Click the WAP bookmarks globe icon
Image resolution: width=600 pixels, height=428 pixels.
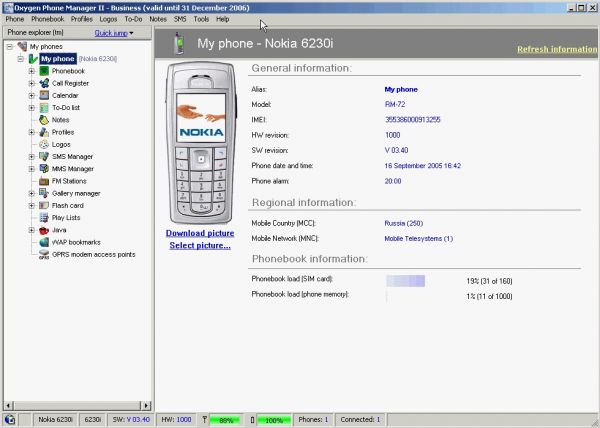click(44, 242)
